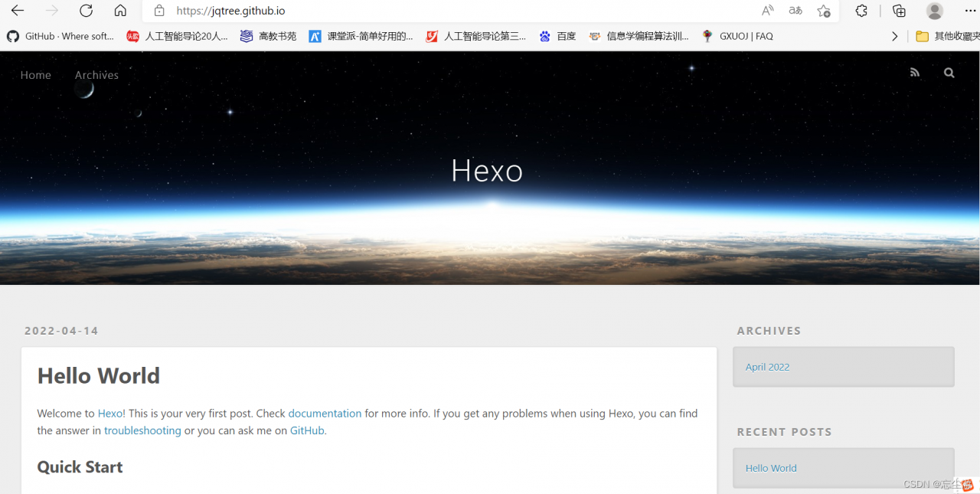Click the browser forward arrow

(52, 11)
